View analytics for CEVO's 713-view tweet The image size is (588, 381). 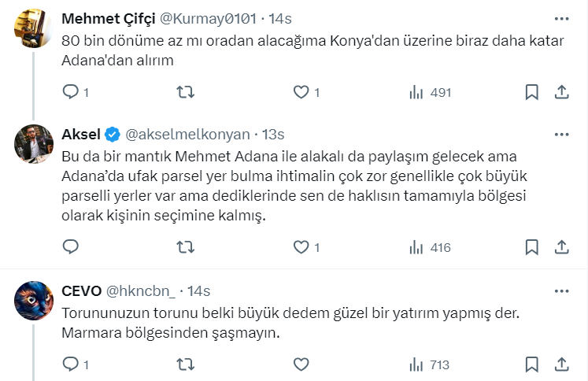(430, 364)
